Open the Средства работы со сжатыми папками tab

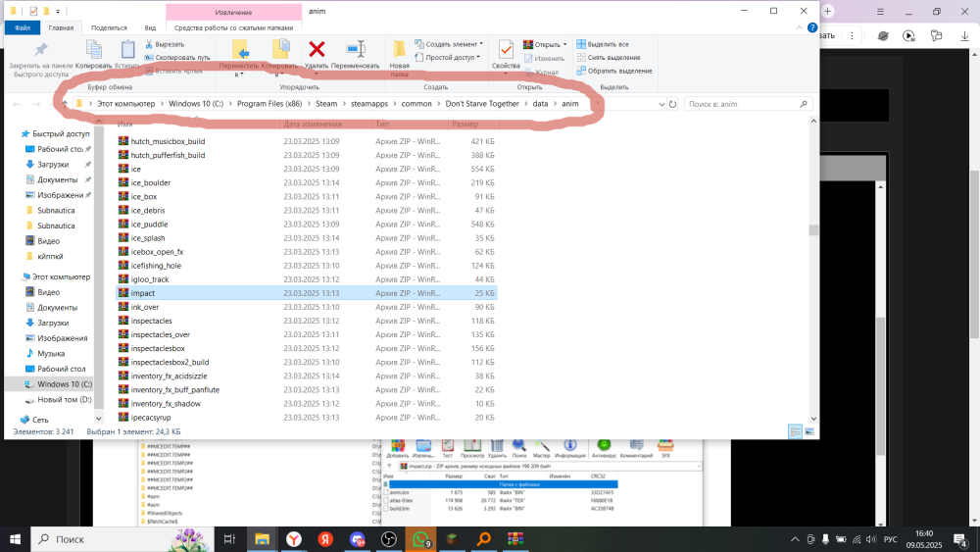pos(233,27)
